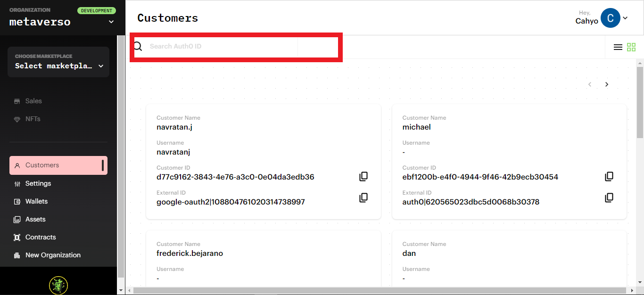The width and height of the screenshot is (644, 295).
Task: Copy navratan.j External ID
Action: [x=363, y=197]
